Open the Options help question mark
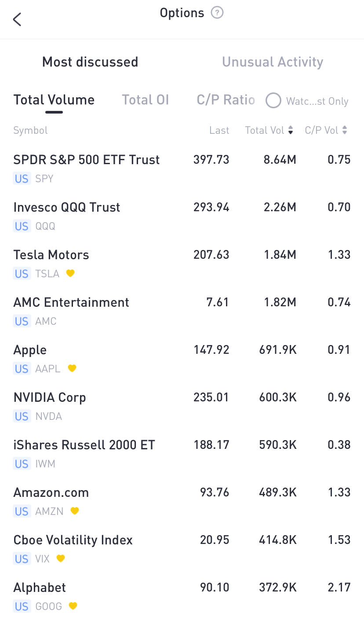Screen dimensions: 364x617 (x=217, y=13)
